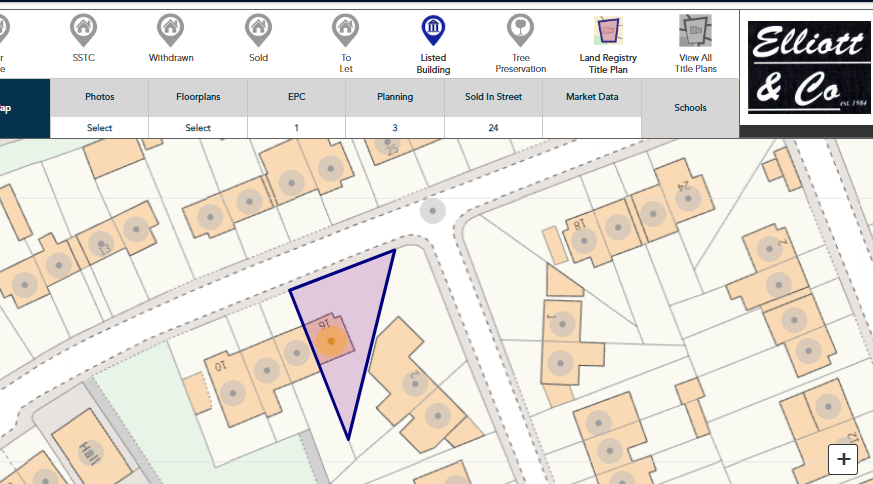Show Tree Preservation layer icon
Screen dimensions: 873x484
[x=520, y=30]
